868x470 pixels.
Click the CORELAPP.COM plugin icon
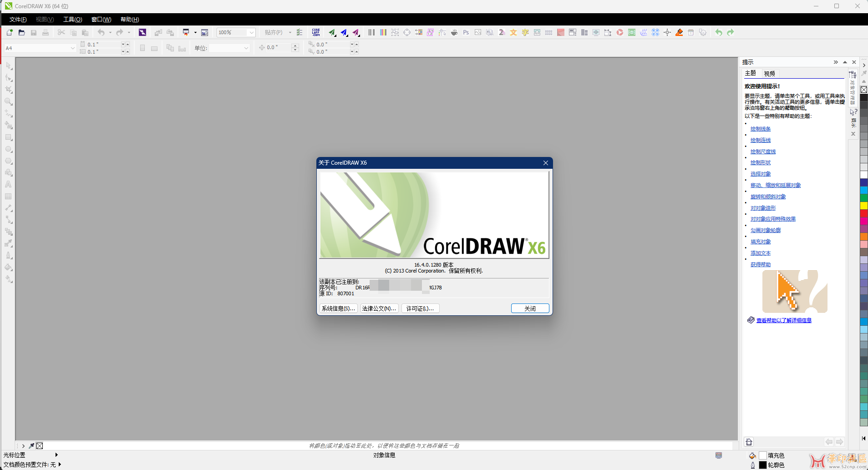coord(316,32)
